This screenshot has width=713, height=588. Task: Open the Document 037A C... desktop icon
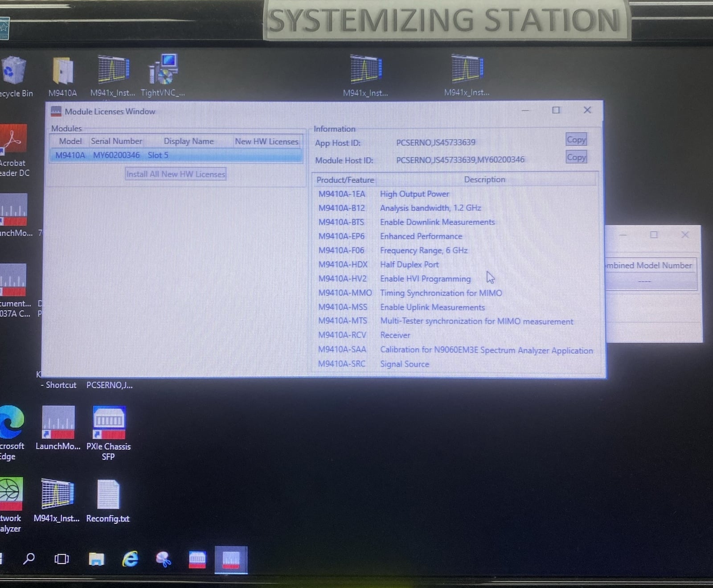[13, 280]
